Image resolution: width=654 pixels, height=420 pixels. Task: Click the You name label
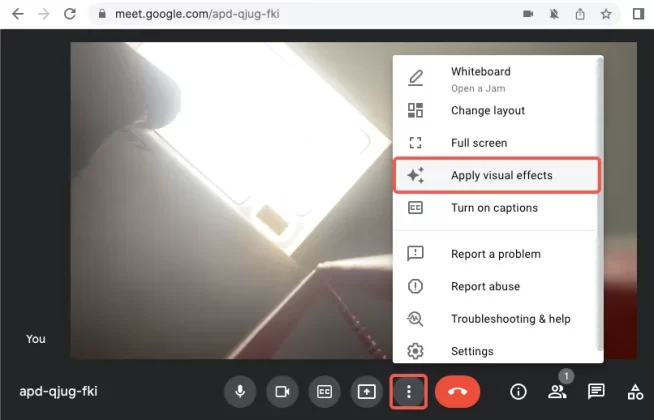click(x=36, y=339)
